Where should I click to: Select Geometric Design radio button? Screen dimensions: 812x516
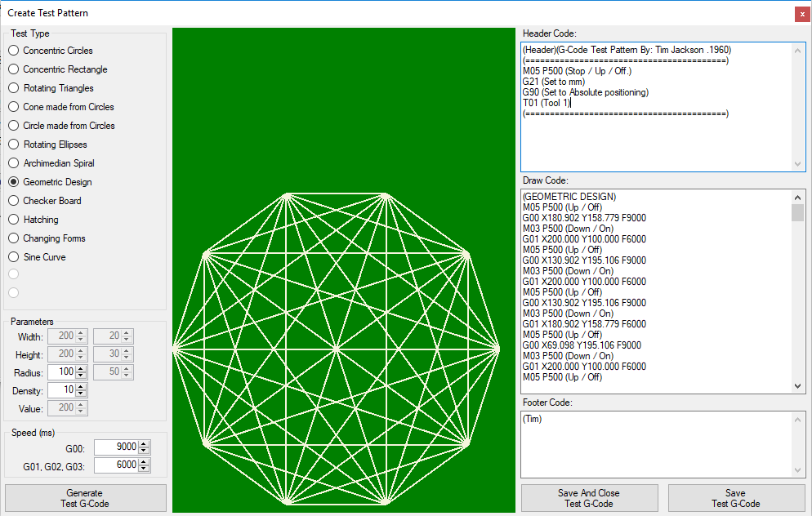point(50,181)
